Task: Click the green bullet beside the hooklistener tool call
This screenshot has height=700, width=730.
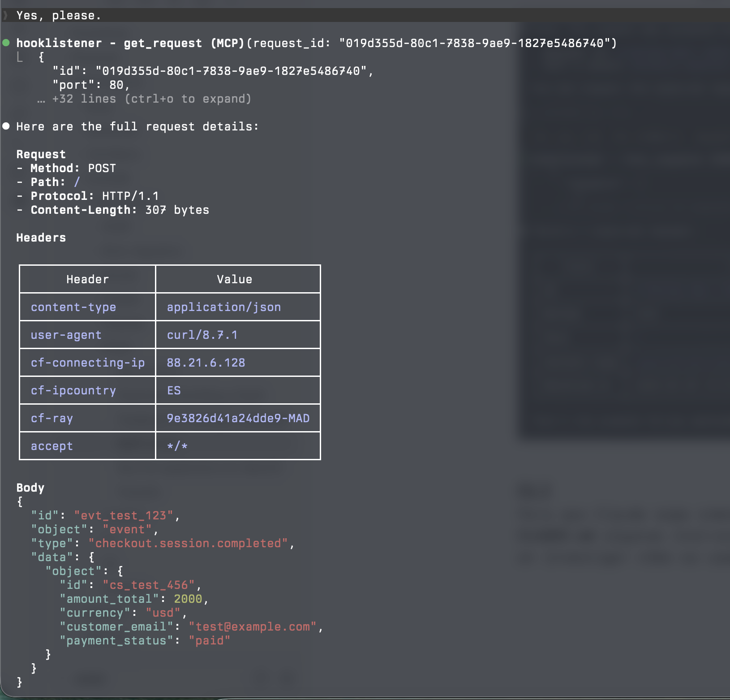Action: [x=5, y=43]
